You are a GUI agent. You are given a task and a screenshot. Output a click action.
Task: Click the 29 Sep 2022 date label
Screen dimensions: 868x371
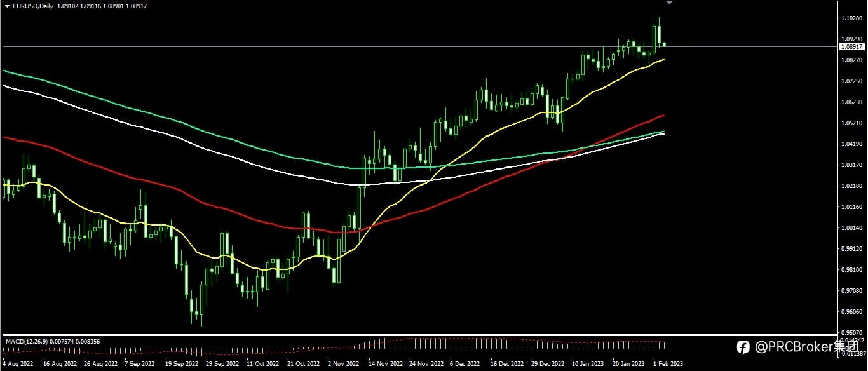(222, 364)
